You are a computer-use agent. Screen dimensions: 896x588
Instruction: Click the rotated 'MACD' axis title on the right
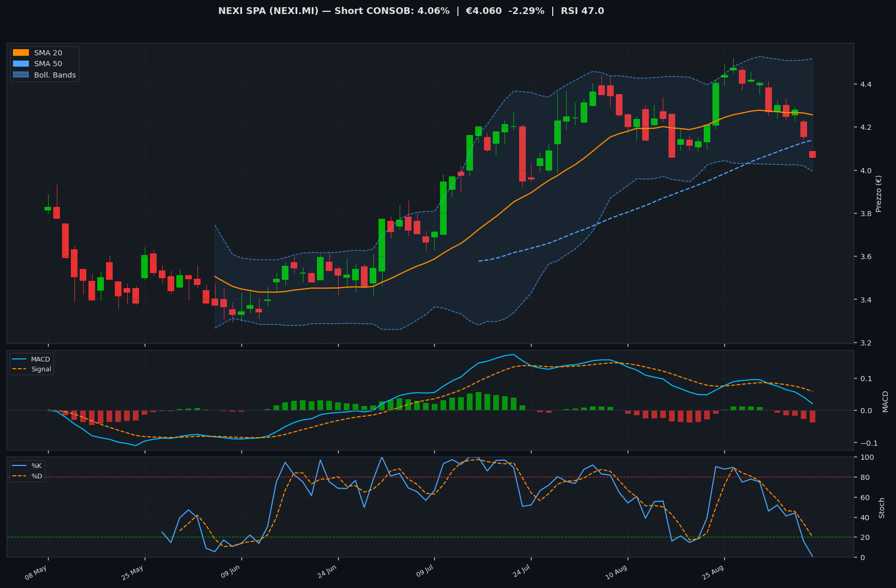(x=885, y=401)
